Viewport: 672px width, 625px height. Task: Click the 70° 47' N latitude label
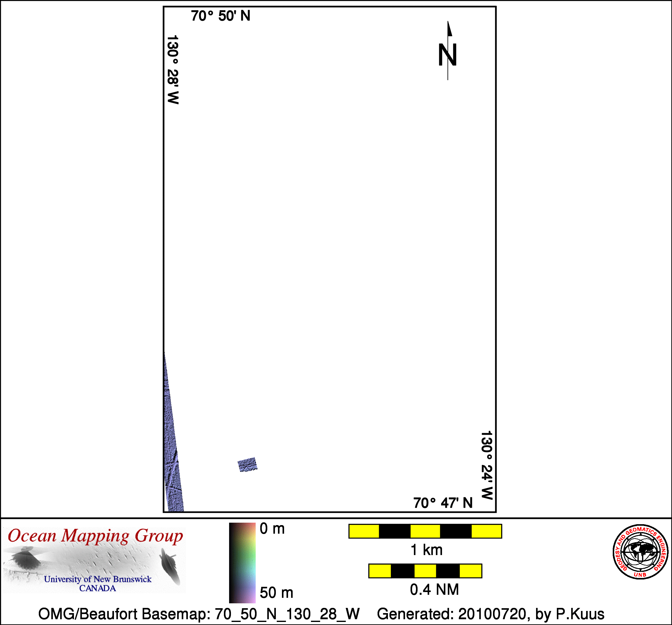[x=443, y=503]
